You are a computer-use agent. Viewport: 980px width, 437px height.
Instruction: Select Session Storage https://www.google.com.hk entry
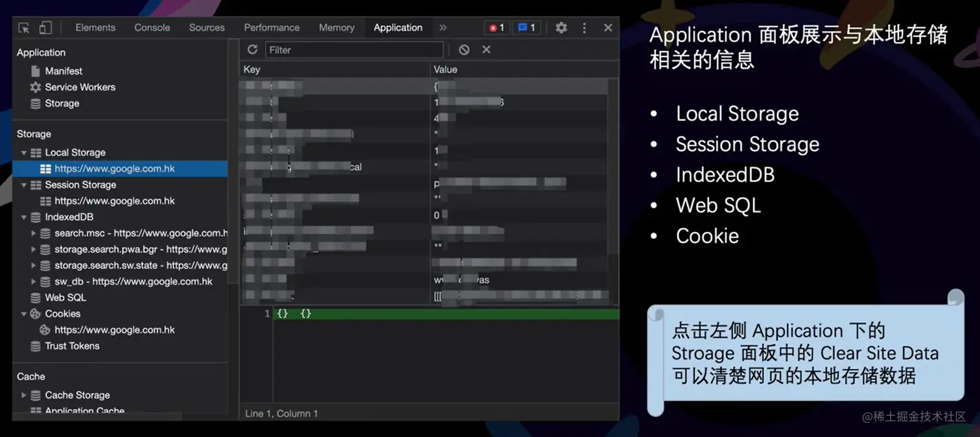[120, 201]
